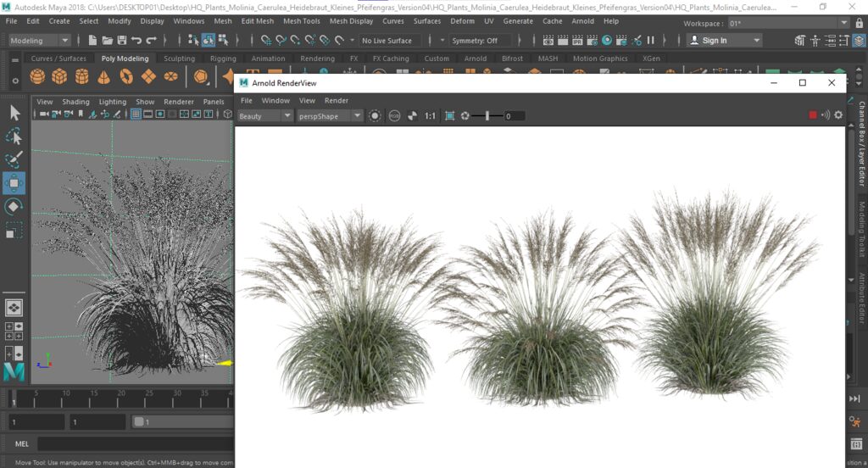868x468 pixels.
Task: Switch to the Sculpting shelf tab
Action: click(x=180, y=58)
